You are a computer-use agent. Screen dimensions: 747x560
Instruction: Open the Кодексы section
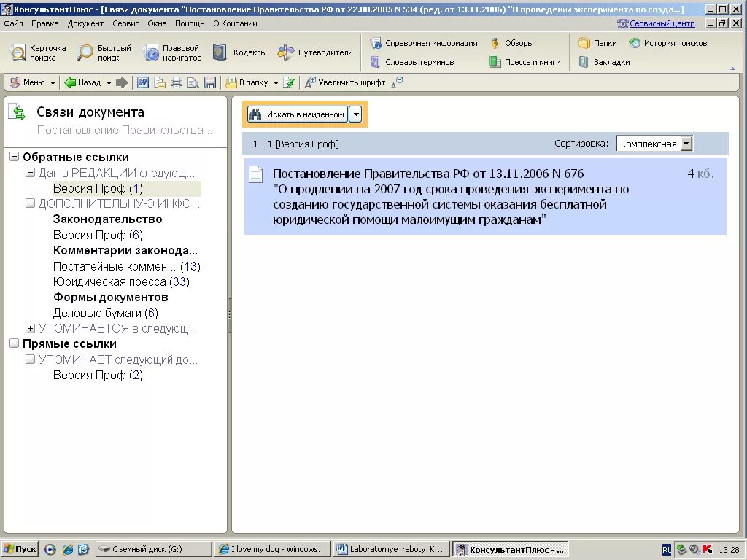(x=239, y=52)
